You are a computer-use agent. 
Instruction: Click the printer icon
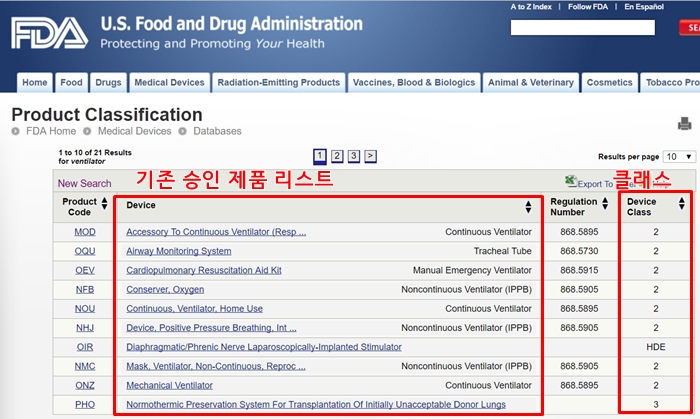click(684, 123)
